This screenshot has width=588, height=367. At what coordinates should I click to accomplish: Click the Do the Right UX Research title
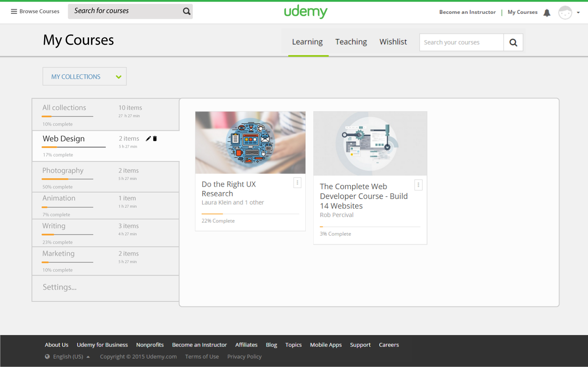(229, 189)
